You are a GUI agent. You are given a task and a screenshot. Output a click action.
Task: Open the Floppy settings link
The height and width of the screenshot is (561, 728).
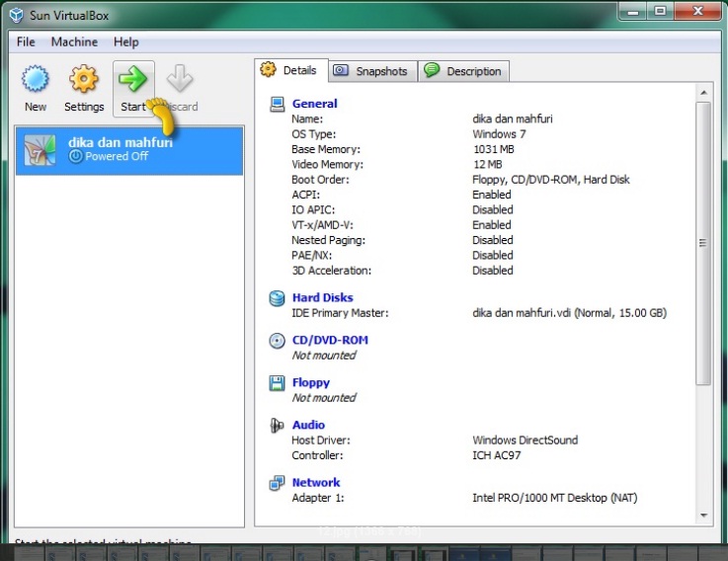(311, 382)
